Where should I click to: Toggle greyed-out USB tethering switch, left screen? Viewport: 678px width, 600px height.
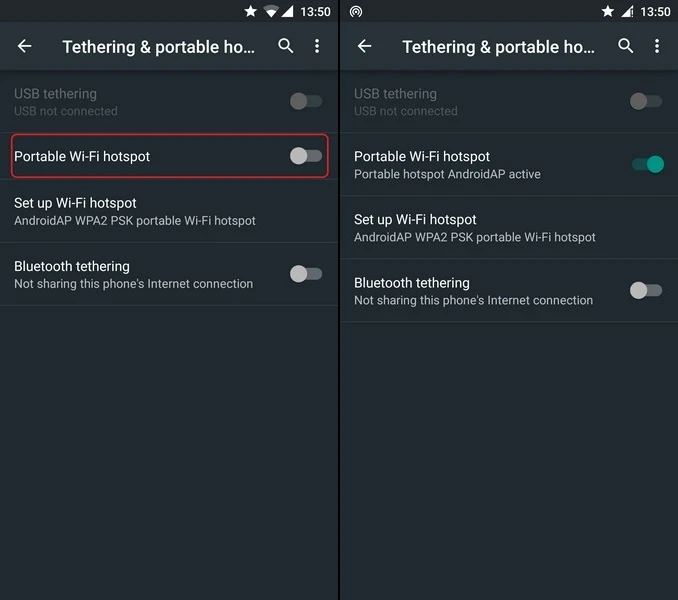pos(306,101)
